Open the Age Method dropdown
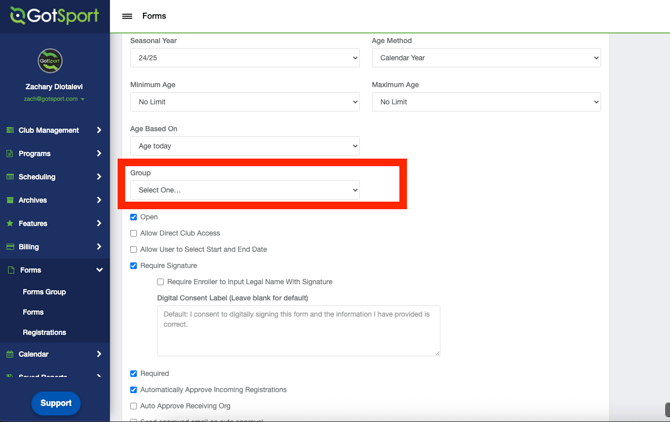The width and height of the screenshot is (670, 422). pos(486,58)
